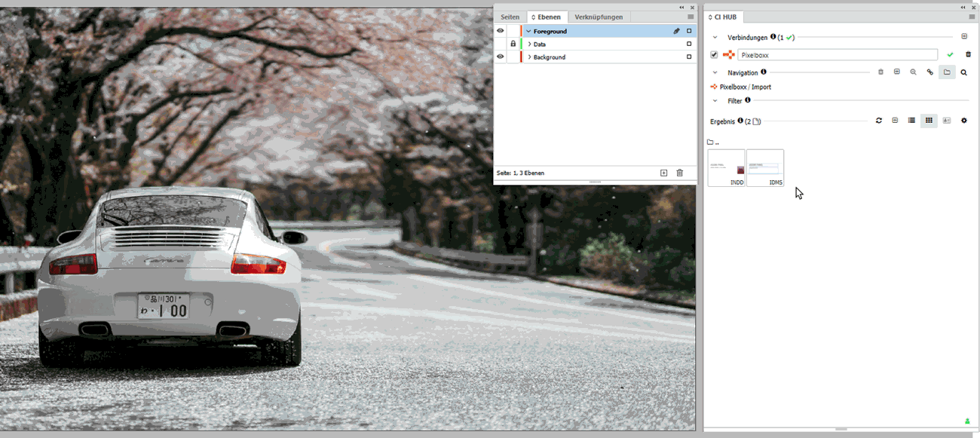Screen dimensions: 980x438
Task: Delete the Pixelboxx connection via trash icon
Action: coord(968,54)
